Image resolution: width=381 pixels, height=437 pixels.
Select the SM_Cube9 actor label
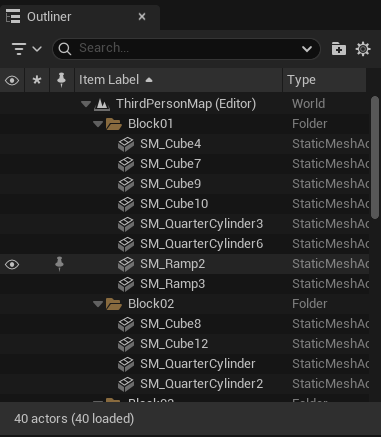pos(171,184)
